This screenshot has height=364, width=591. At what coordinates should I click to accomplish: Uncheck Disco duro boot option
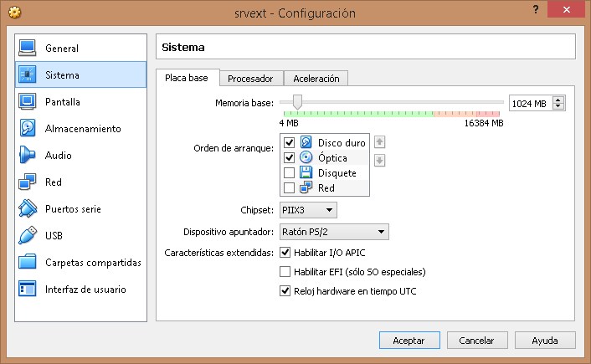pyautogui.click(x=290, y=143)
